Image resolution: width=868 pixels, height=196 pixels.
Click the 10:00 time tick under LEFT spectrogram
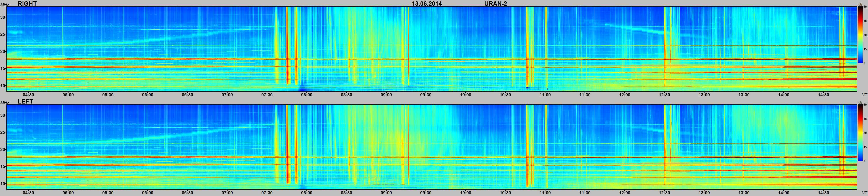click(466, 193)
